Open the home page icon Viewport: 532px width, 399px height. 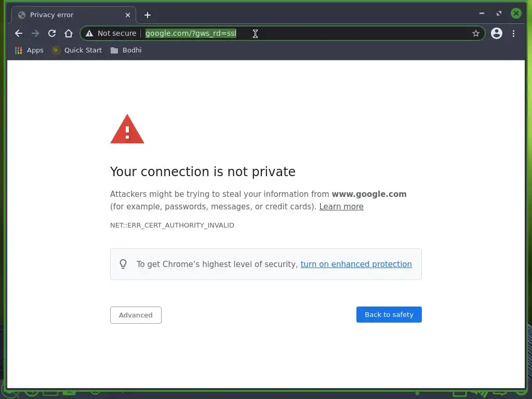coord(69,33)
